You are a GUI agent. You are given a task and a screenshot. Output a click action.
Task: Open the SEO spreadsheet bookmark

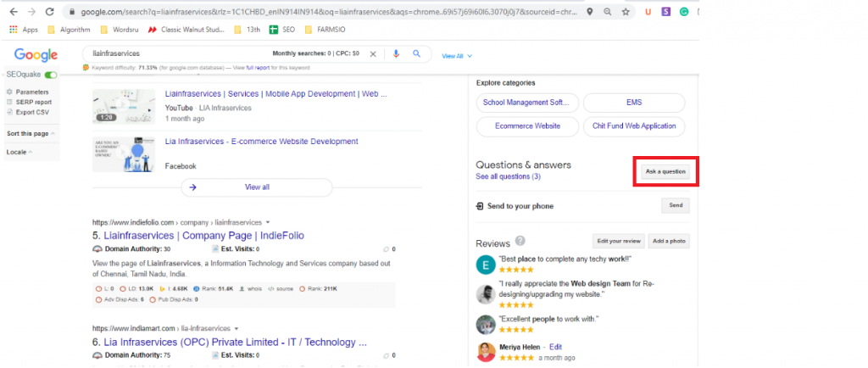click(281, 30)
